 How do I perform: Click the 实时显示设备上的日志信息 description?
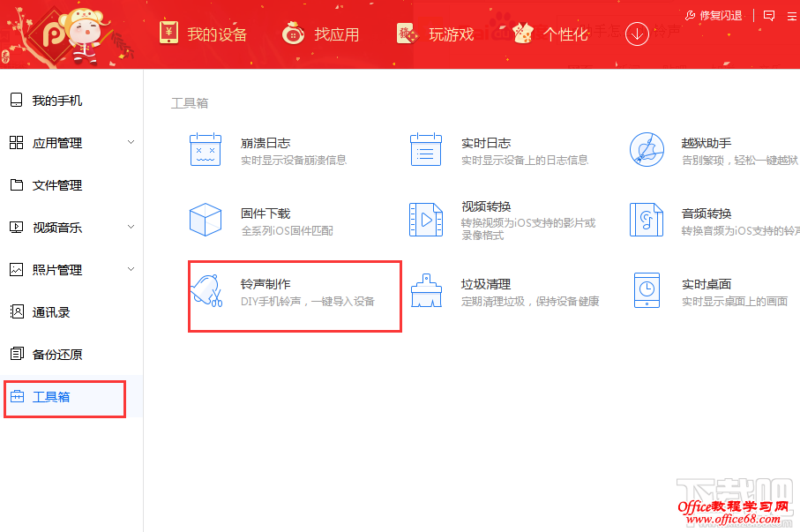[525, 161]
